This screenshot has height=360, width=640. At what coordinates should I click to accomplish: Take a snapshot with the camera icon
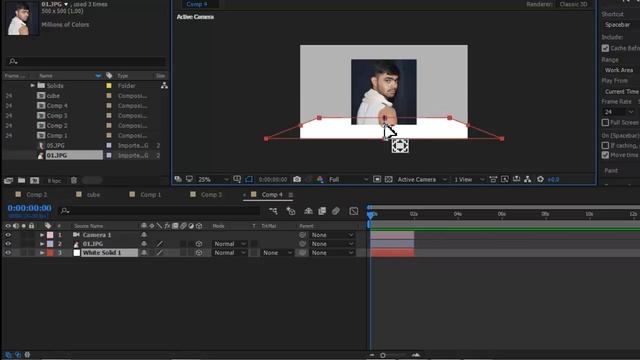(x=297, y=179)
